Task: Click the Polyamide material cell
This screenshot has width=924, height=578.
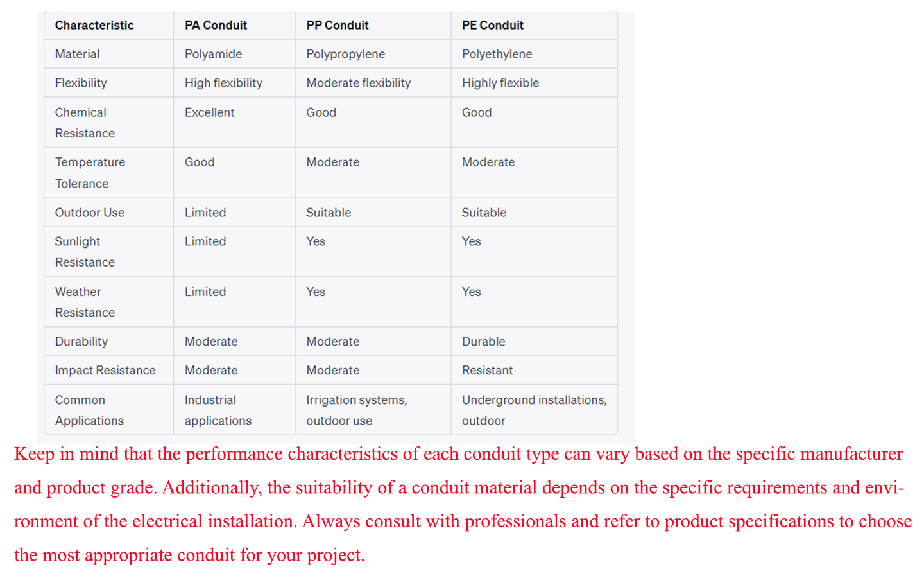Action: coord(213,55)
